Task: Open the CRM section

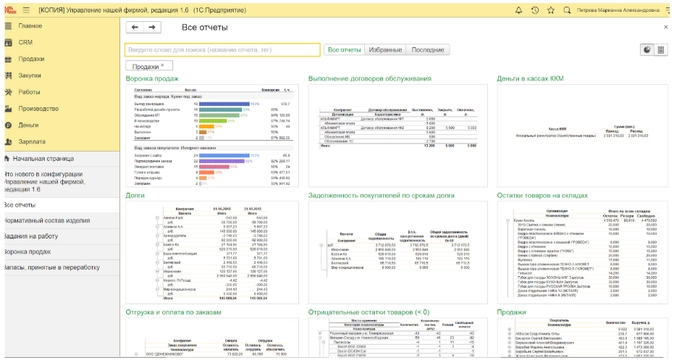Action: click(25, 42)
